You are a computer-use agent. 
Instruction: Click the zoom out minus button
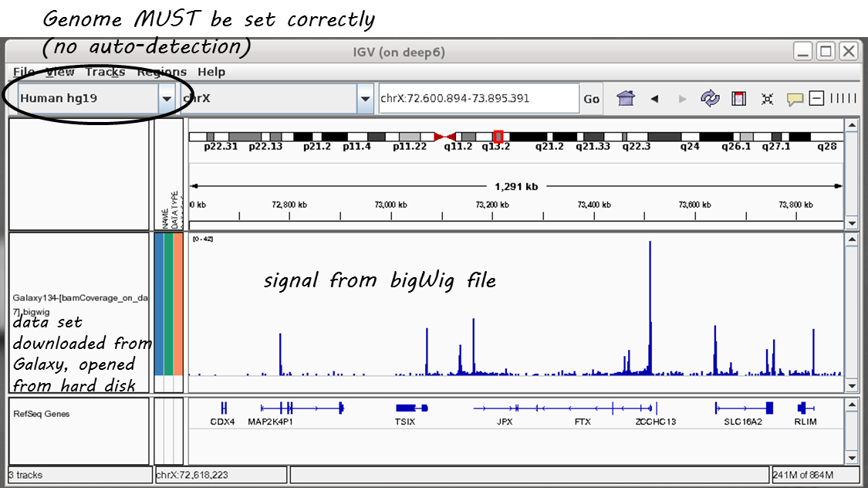pyautogui.click(x=816, y=98)
